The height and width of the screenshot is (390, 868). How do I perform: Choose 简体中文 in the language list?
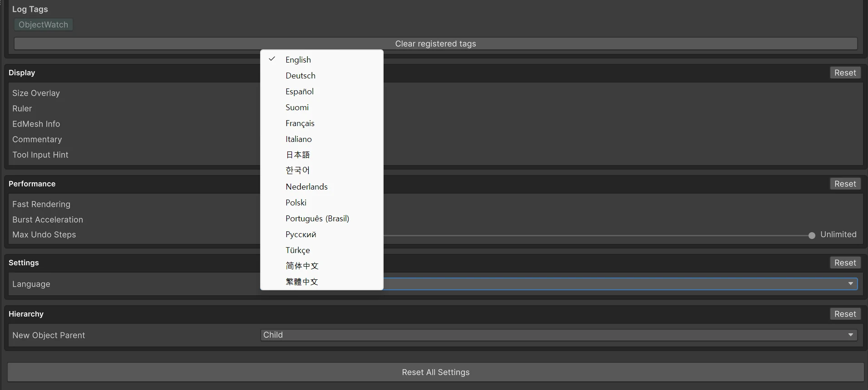322,266
